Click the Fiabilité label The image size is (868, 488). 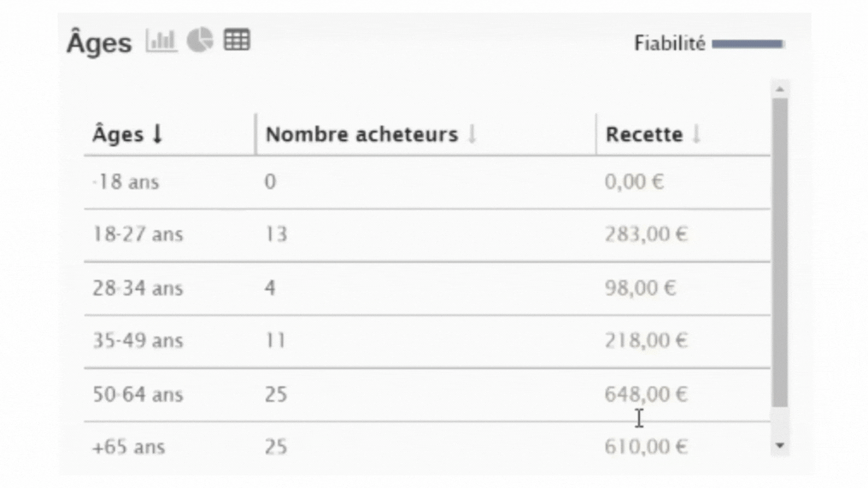669,43
